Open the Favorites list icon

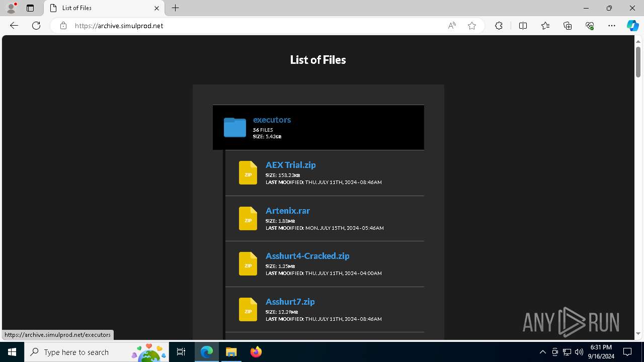(x=545, y=26)
